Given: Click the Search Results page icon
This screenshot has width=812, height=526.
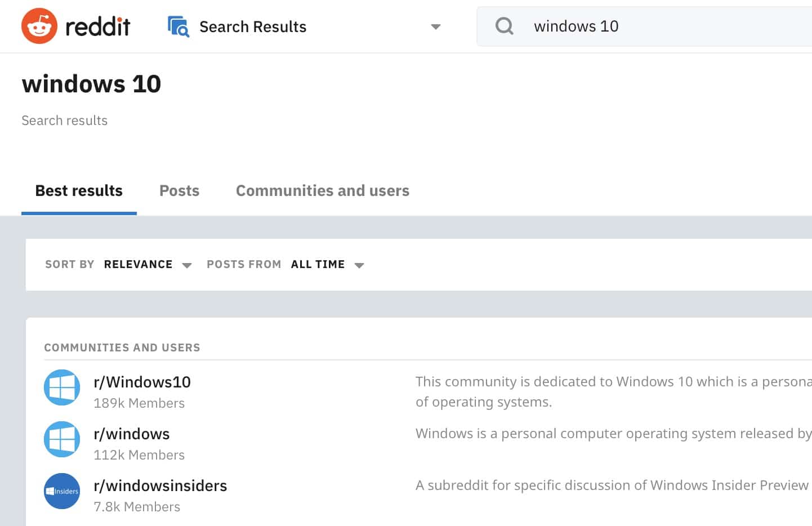Looking at the screenshot, I should (x=179, y=26).
